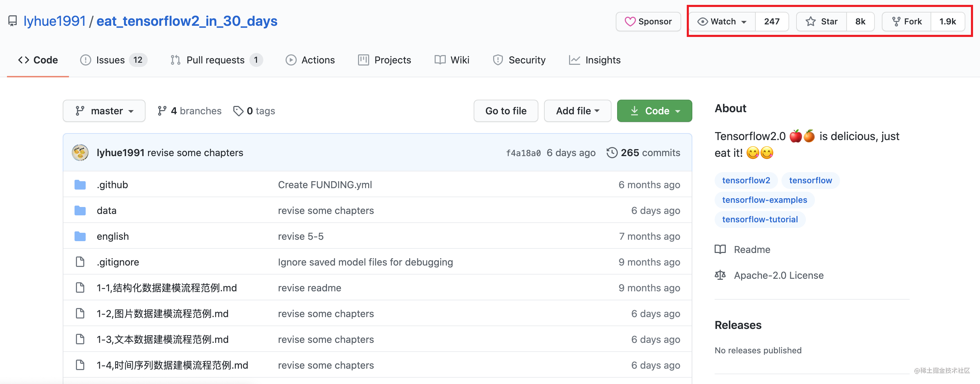The width and height of the screenshot is (980, 384).
Task: Open the Wiki tab
Action: pyautogui.click(x=452, y=60)
